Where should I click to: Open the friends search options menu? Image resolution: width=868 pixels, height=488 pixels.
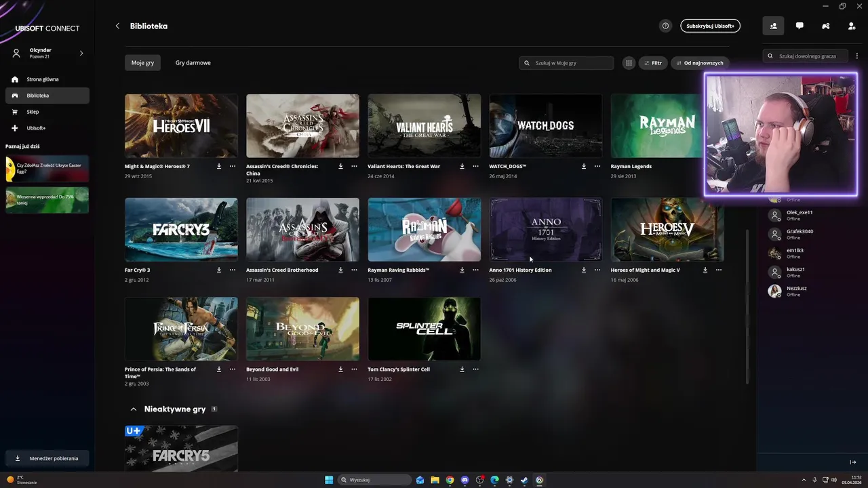857,56
